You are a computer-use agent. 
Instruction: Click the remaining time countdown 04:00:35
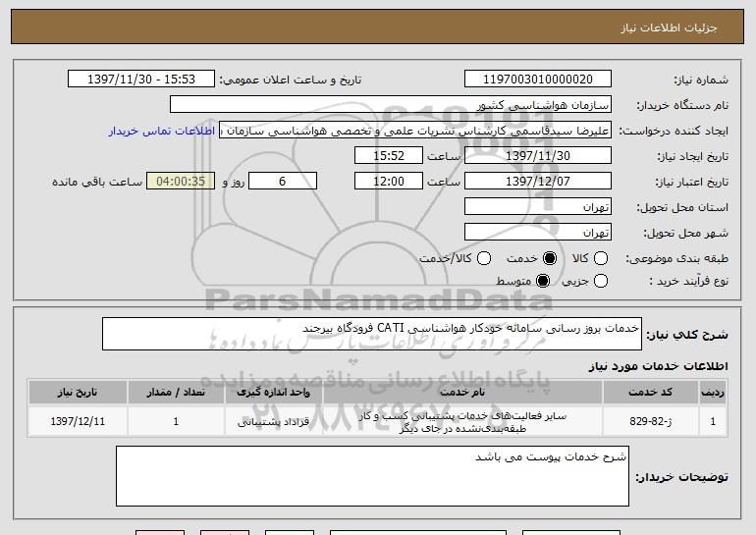181,182
